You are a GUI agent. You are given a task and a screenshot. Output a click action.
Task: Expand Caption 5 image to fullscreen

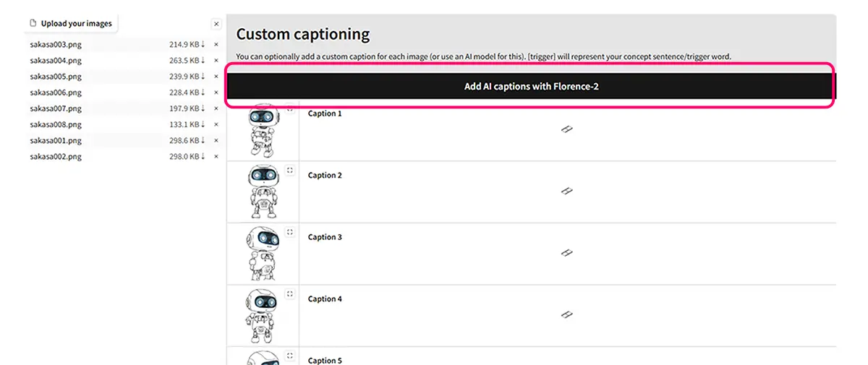coord(290,356)
